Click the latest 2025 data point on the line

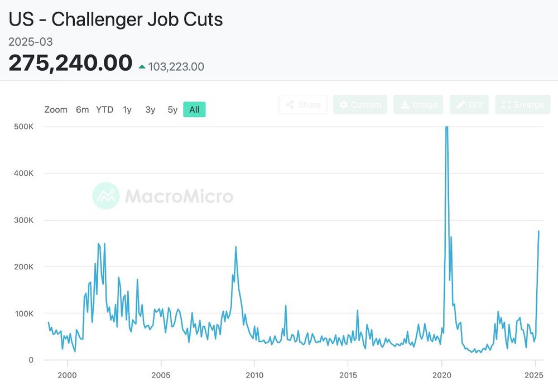click(538, 231)
